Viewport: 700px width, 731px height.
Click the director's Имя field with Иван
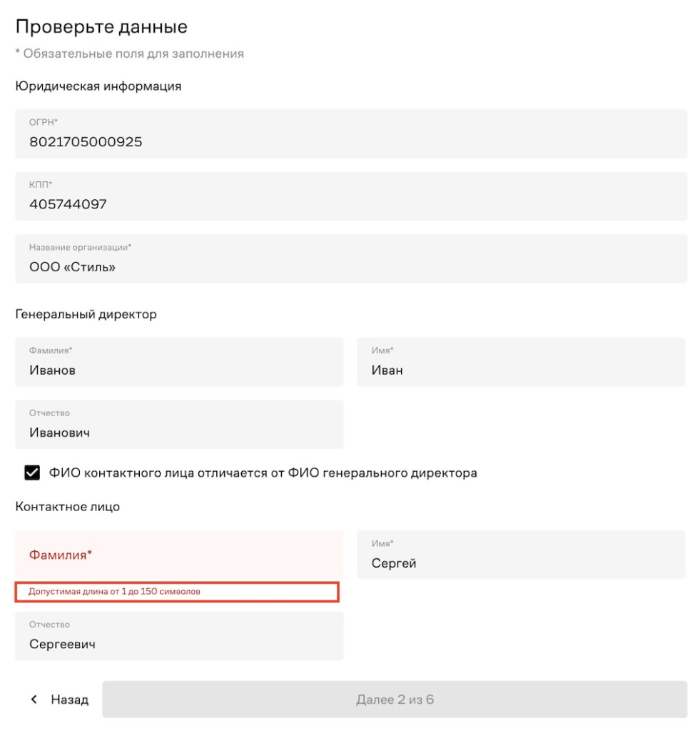520,363
